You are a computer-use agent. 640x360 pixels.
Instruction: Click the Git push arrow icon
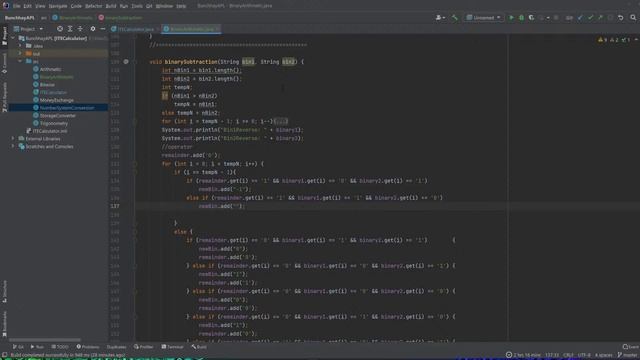tap(600, 18)
